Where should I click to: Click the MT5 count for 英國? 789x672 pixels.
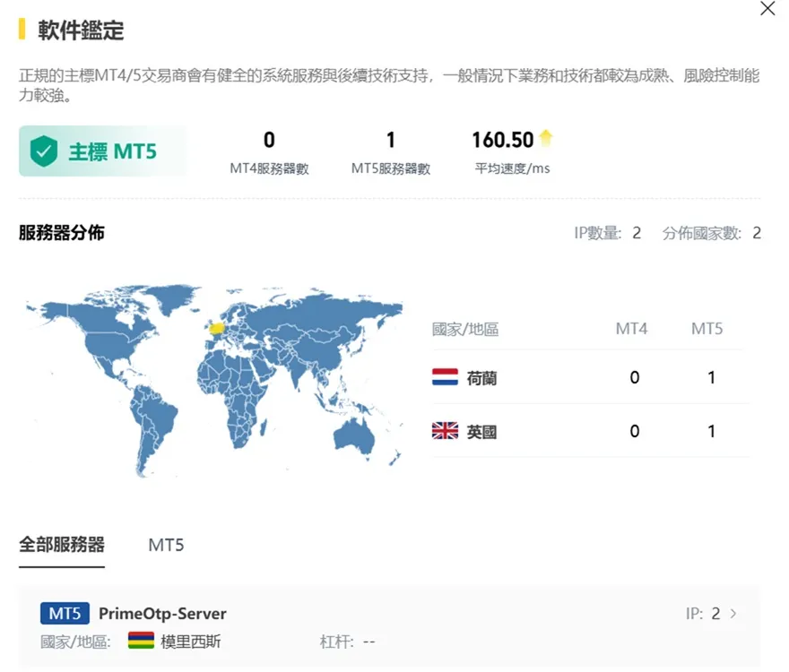click(x=711, y=431)
